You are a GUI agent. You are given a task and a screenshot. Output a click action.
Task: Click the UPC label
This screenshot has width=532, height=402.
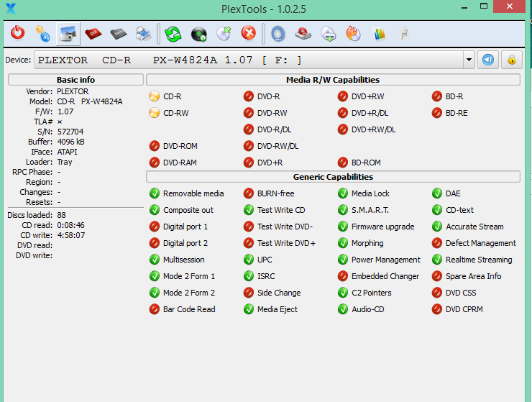(x=265, y=260)
